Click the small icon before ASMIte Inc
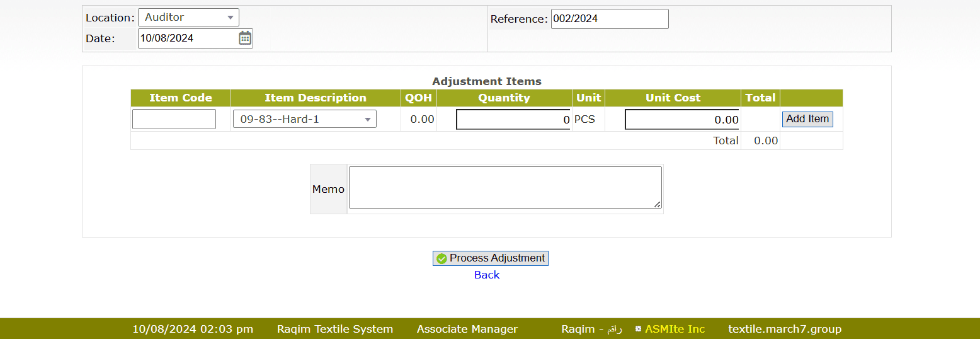The height and width of the screenshot is (339, 980). click(638, 329)
